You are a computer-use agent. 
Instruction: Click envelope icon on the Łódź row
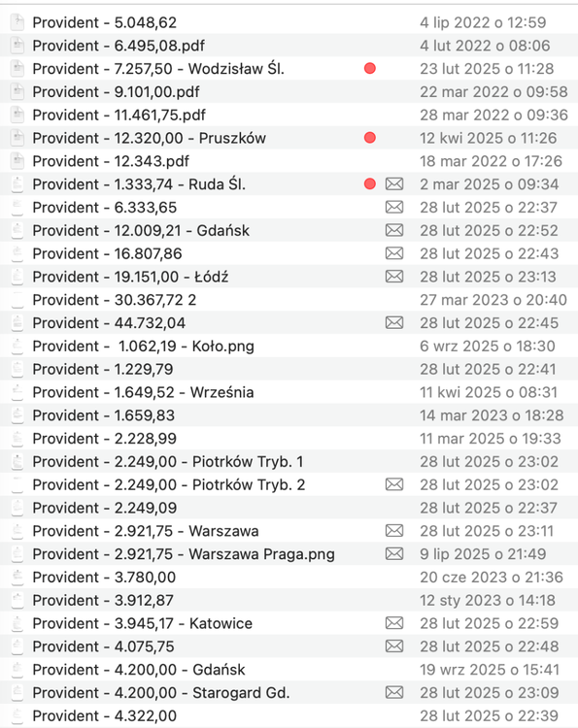tap(394, 277)
